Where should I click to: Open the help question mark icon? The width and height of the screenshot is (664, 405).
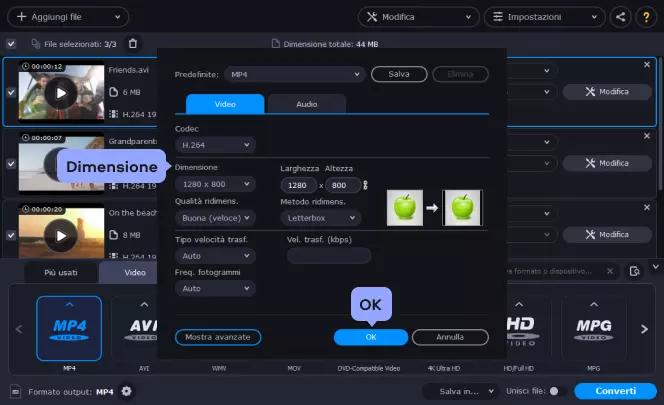(646, 17)
